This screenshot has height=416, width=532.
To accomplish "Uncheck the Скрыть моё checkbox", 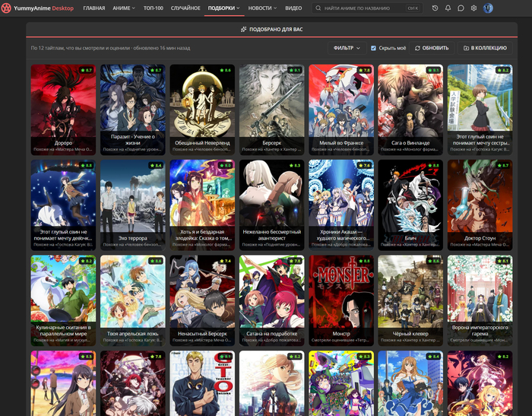I will [373, 48].
